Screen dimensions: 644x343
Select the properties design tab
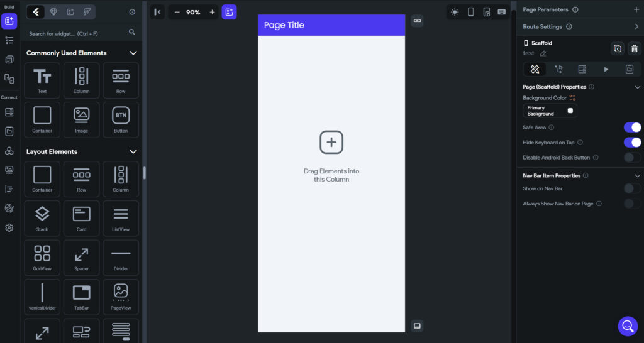pyautogui.click(x=535, y=69)
